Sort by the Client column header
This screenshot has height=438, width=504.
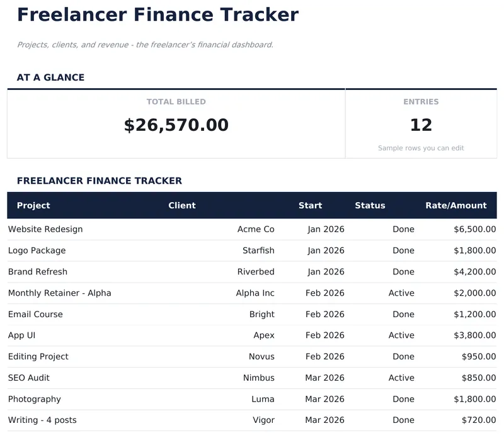click(181, 206)
